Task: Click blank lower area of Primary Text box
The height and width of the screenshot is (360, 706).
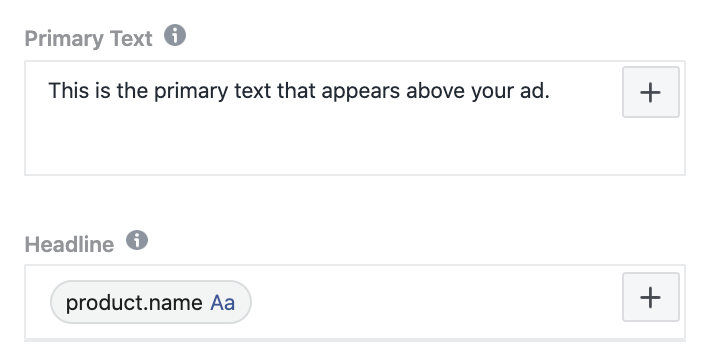Action: coord(323,144)
